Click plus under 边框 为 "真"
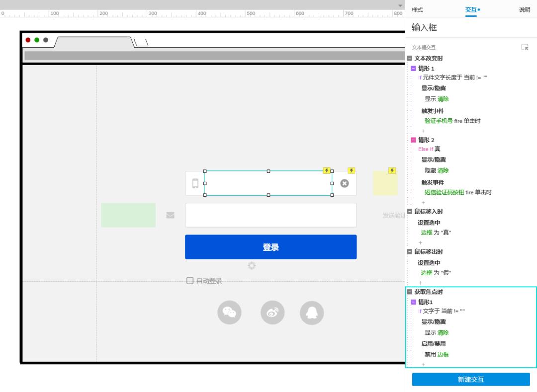Image resolution: width=537 pixels, height=392 pixels. (x=420, y=242)
